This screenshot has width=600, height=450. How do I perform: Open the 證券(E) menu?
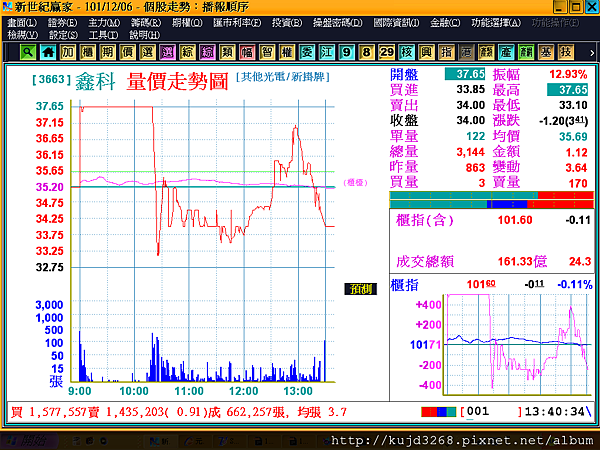tap(62, 23)
